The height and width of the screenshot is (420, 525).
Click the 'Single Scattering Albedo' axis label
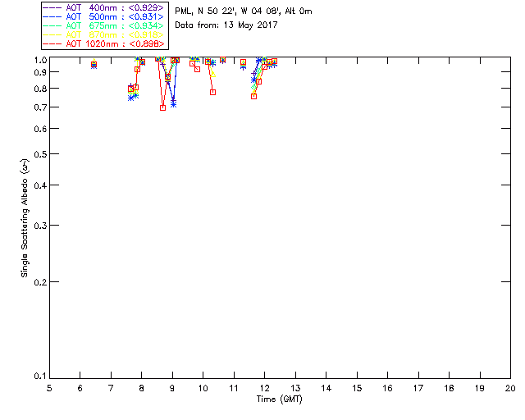pos(25,218)
